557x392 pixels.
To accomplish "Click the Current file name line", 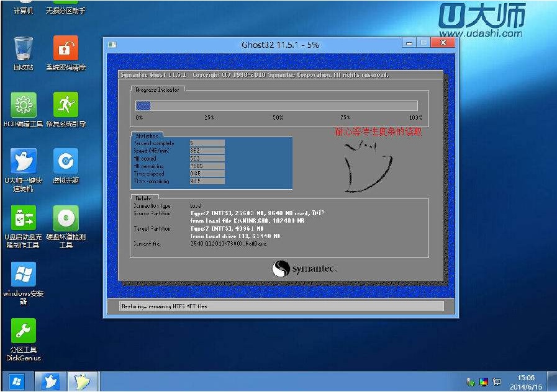I will 229,244.
